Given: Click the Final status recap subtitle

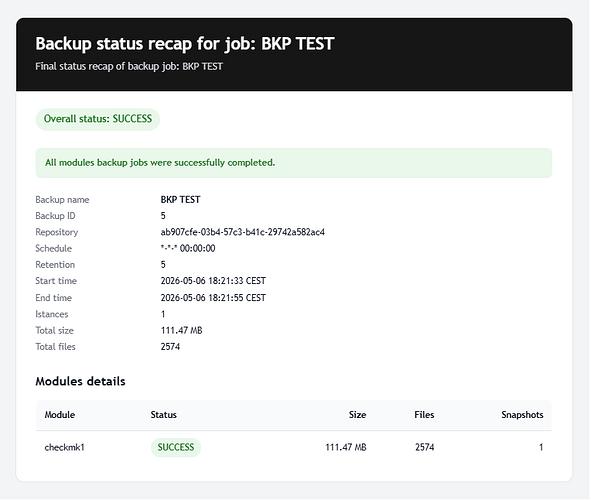Looking at the screenshot, I should [x=129, y=67].
